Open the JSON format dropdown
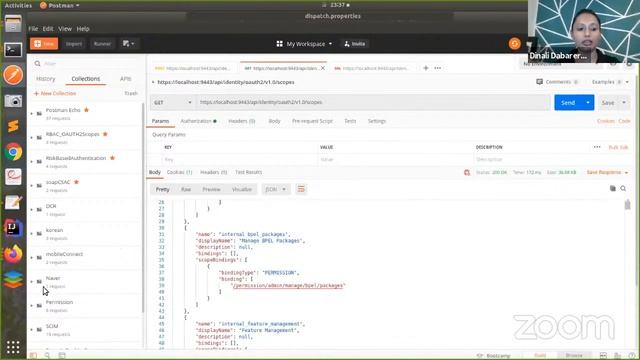 click(276, 189)
